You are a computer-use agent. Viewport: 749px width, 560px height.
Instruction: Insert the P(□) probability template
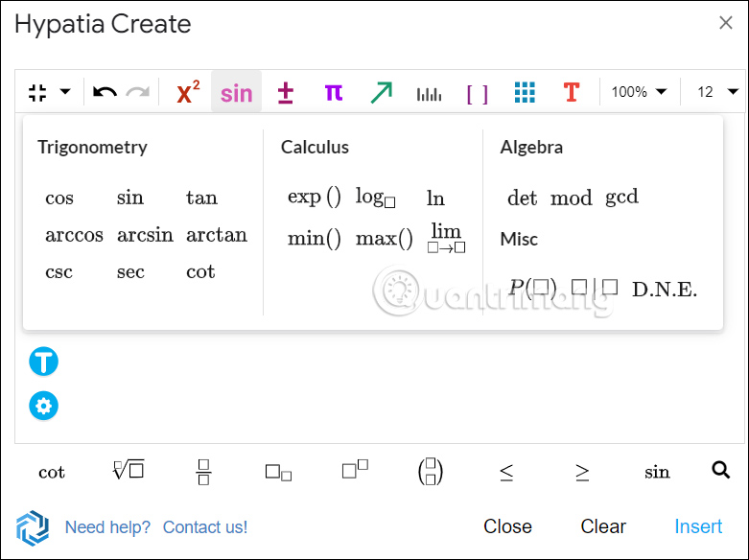point(532,288)
